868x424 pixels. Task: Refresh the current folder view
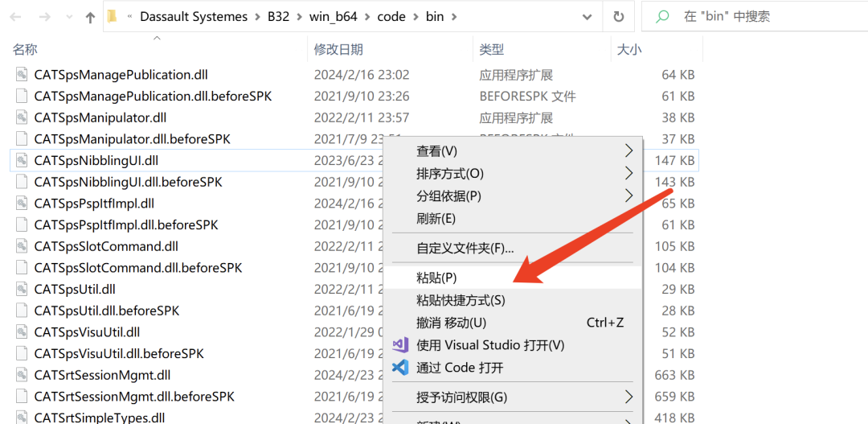pos(618,17)
